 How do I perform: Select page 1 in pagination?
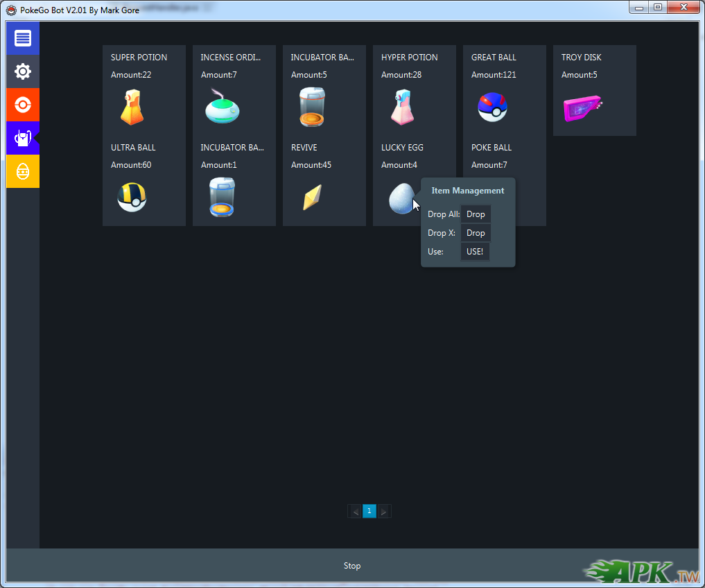[x=369, y=511]
